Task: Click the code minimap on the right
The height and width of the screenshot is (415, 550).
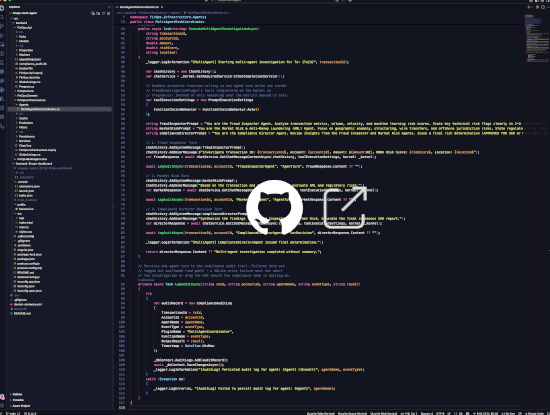Action: click(537, 39)
